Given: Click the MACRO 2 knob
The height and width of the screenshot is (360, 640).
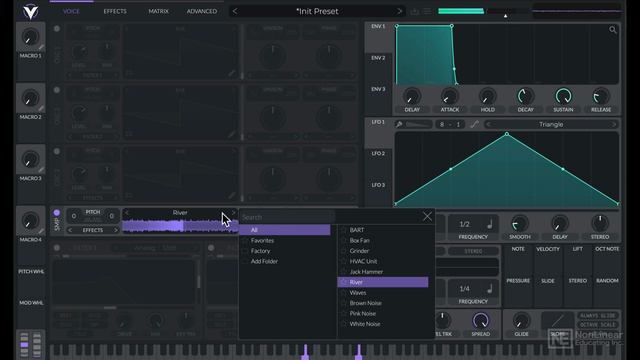Looking at the screenshot, I should tap(30, 98).
